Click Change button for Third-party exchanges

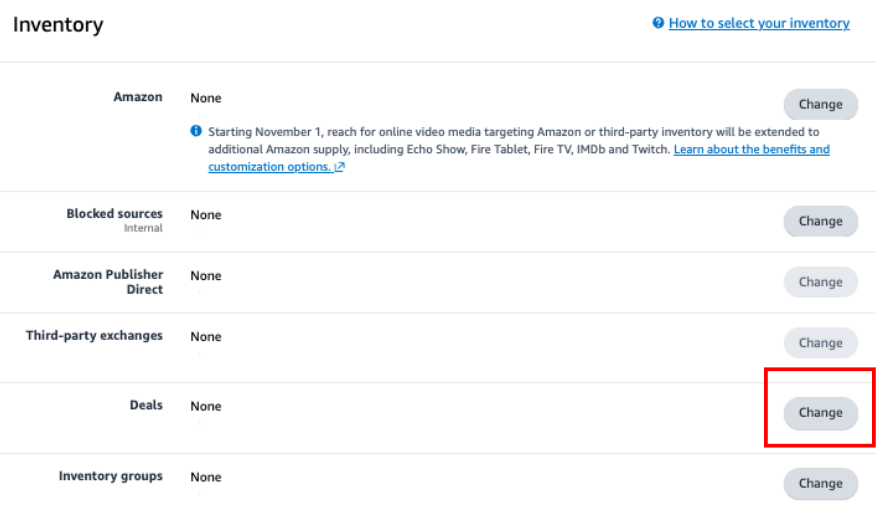(820, 343)
